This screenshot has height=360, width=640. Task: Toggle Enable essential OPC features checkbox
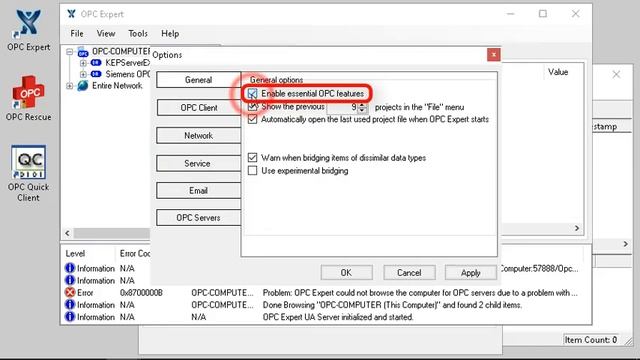(253, 94)
